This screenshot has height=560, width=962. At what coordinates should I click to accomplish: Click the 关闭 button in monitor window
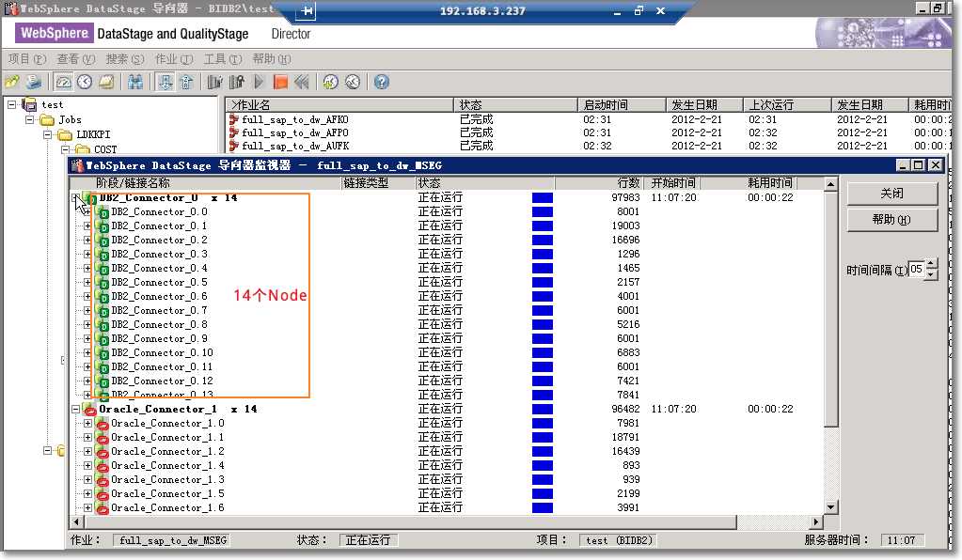pos(892,194)
